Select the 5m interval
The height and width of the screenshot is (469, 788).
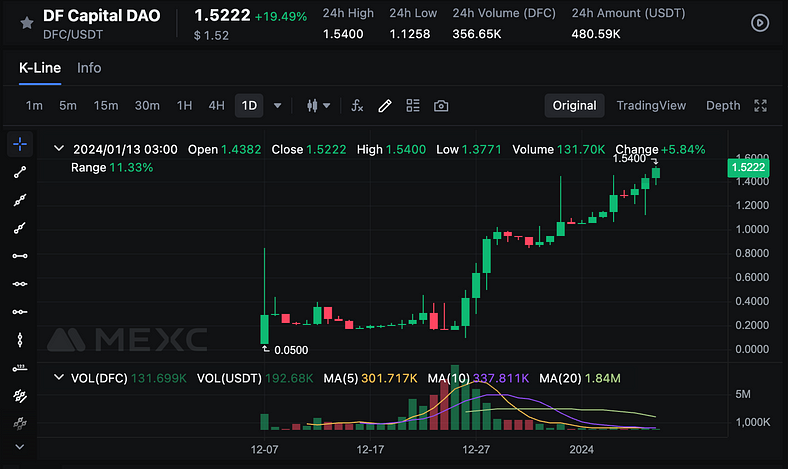coord(68,106)
